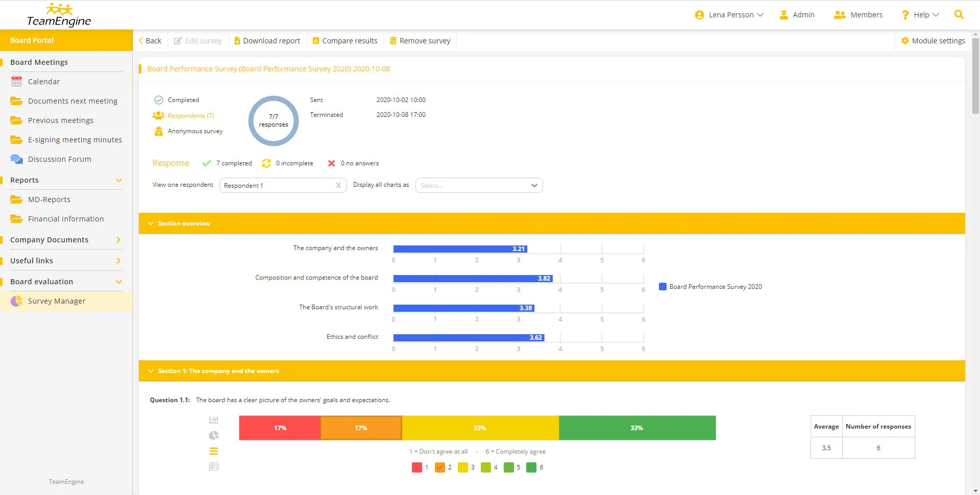Toggle legend item 6 green box
The height and width of the screenshot is (495, 980).
(531, 467)
